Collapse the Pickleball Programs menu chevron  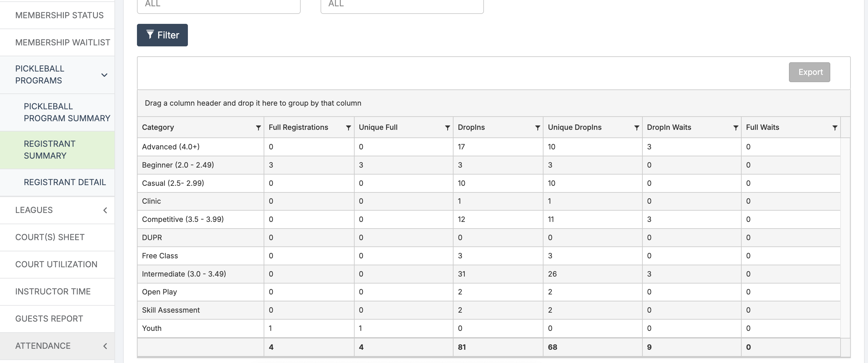[x=105, y=75]
